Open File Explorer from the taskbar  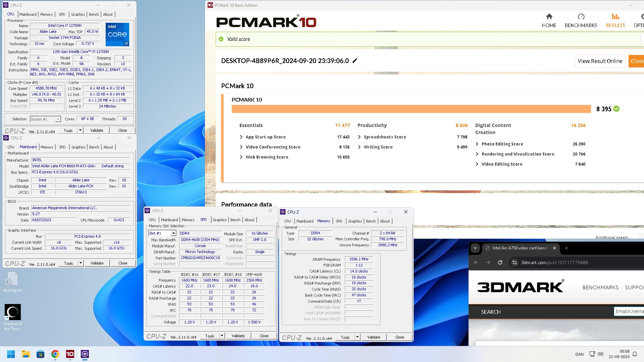(26, 354)
